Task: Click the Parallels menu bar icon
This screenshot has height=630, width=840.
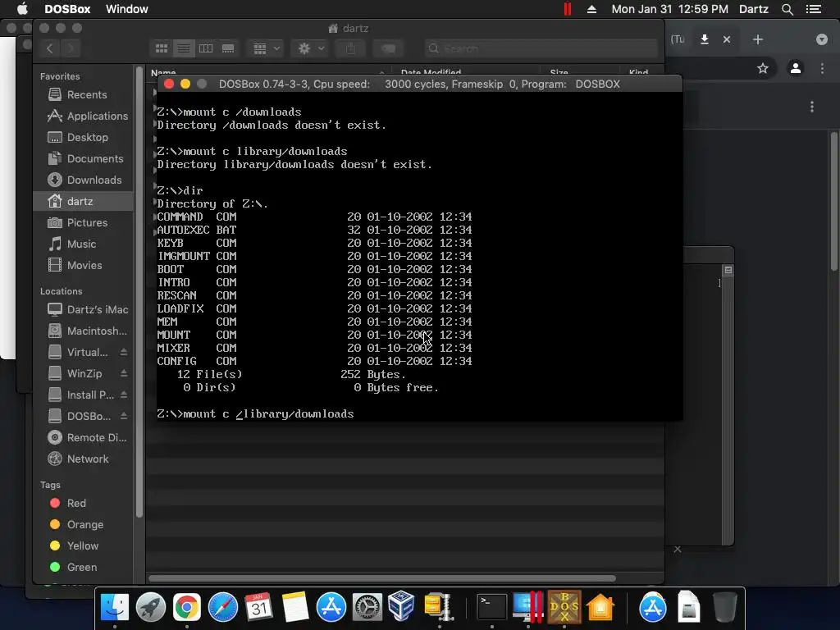Action: pyautogui.click(x=568, y=9)
